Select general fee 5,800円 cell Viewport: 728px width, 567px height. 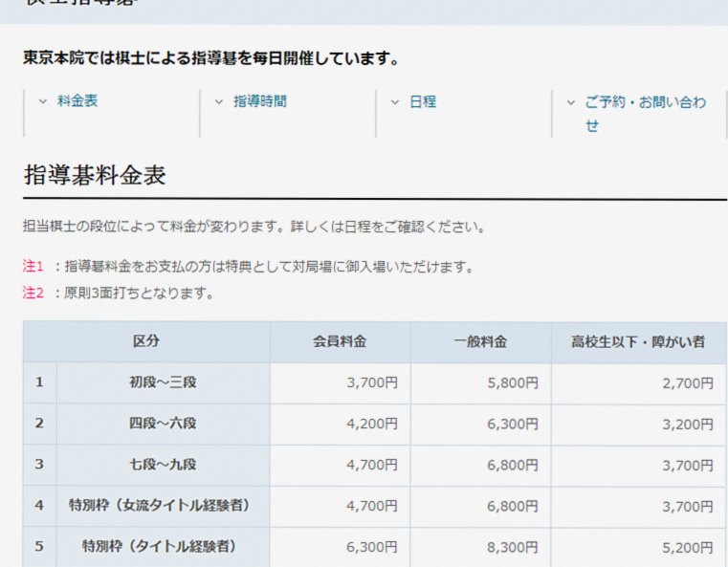(x=480, y=382)
